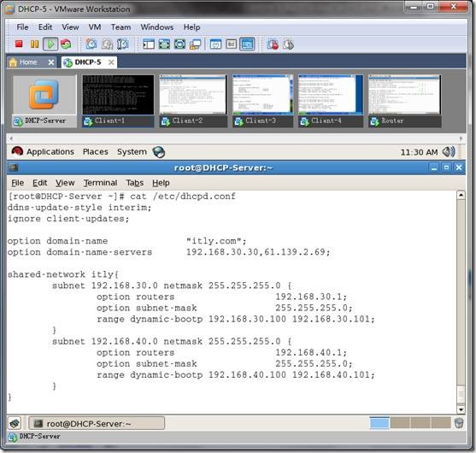Click the left scroll arrow below the thumbnails
Image resolution: width=476 pixels, height=453 pixels.
pyautogui.click(x=11, y=138)
